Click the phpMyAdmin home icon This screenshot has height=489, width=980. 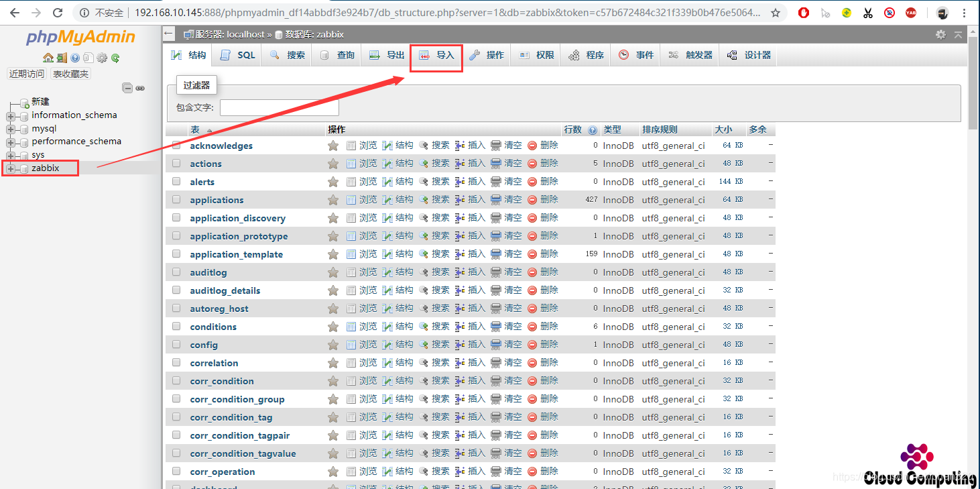[x=48, y=58]
